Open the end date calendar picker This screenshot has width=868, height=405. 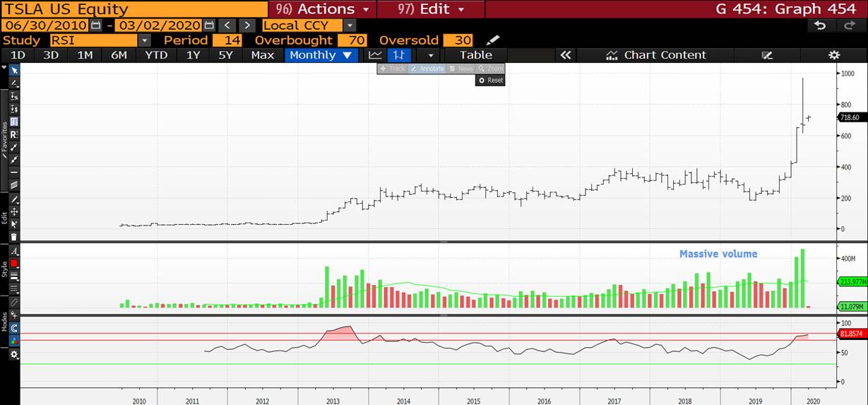(209, 25)
